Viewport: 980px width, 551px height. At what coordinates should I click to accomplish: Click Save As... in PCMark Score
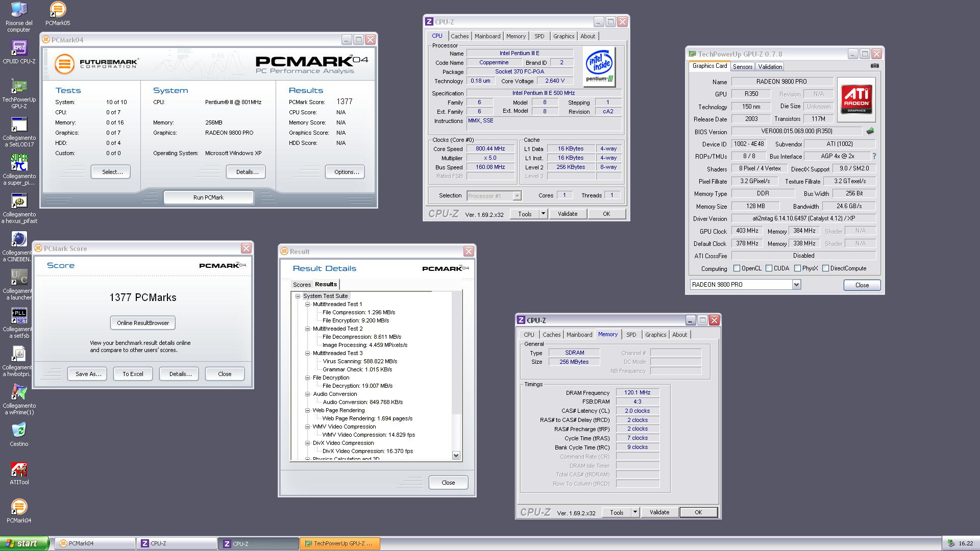[x=87, y=374]
